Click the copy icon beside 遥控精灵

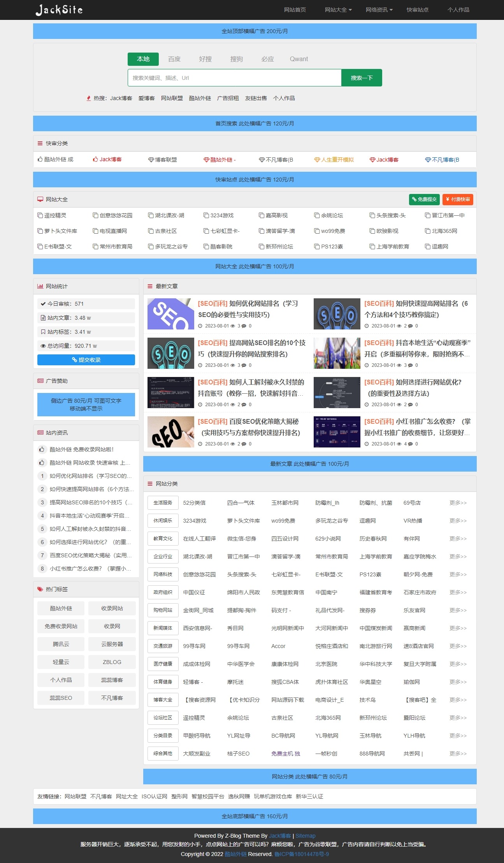point(40,215)
